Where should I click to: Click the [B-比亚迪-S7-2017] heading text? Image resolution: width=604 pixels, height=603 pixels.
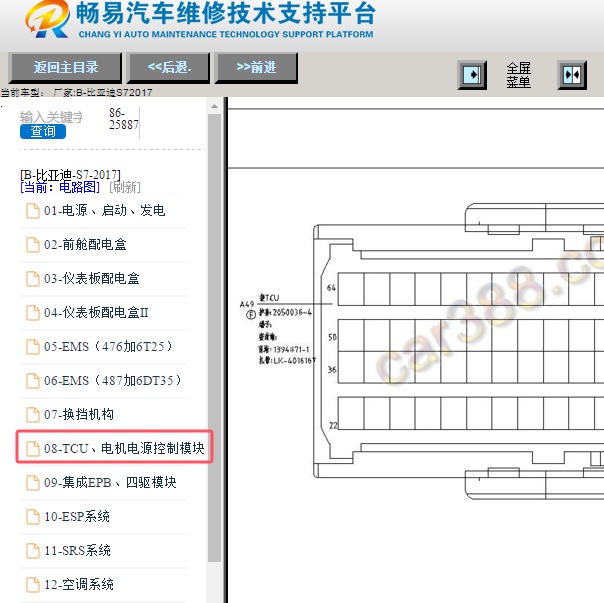pos(70,175)
